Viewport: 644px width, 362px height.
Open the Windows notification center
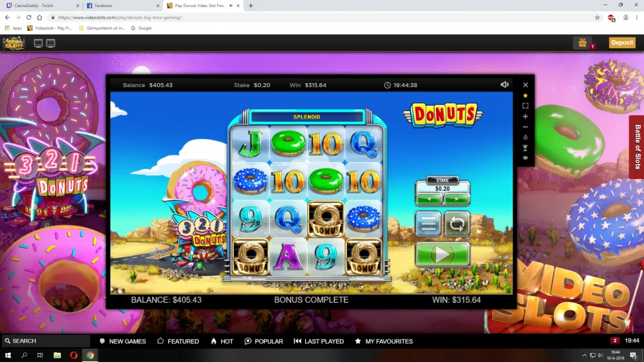[634, 356]
